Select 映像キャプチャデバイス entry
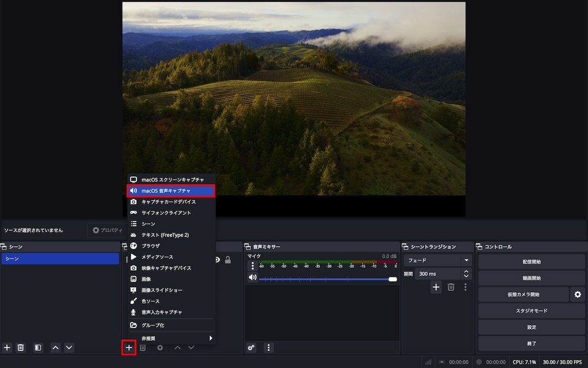The image size is (588, 368). click(171, 268)
